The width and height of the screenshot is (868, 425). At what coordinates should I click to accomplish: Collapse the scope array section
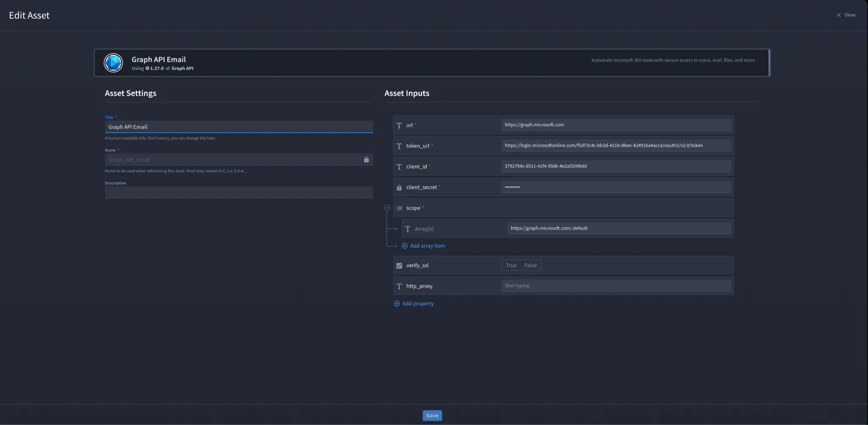(387, 208)
